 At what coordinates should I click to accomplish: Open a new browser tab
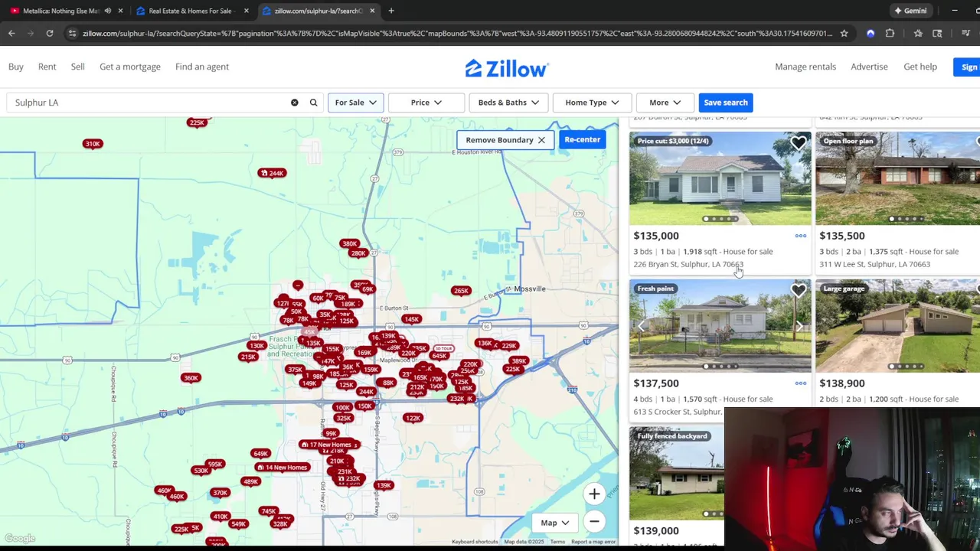pyautogui.click(x=391, y=11)
